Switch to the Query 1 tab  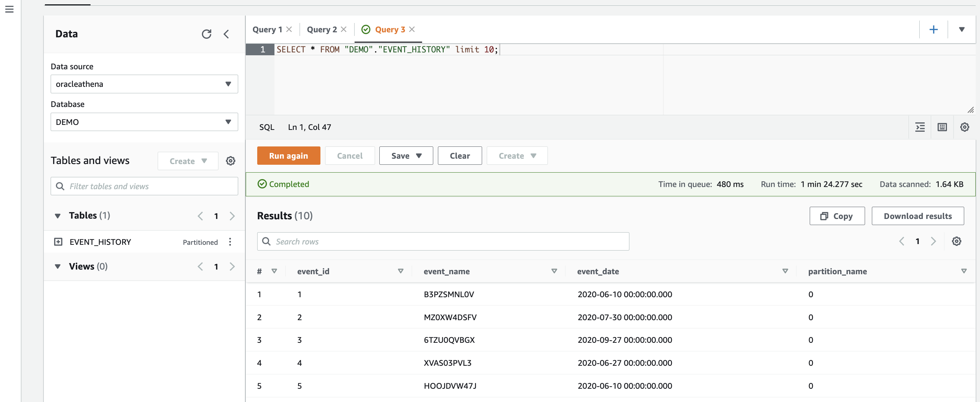pos(267,30)
